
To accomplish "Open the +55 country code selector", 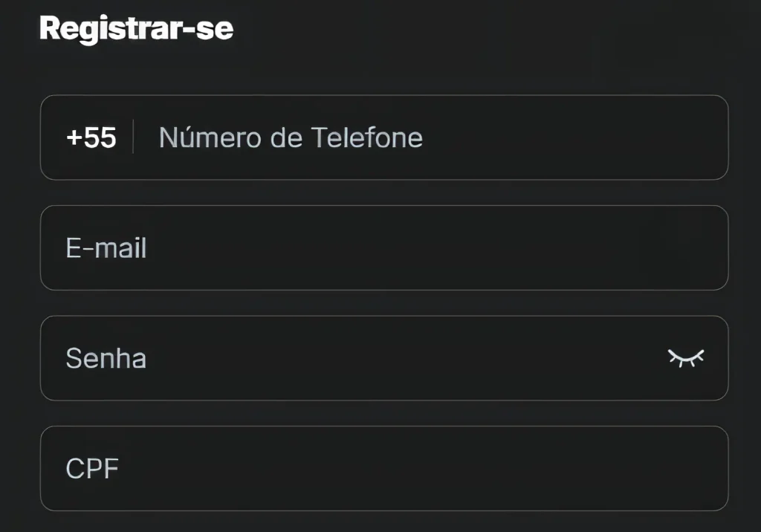I will (x=91, y=137).
